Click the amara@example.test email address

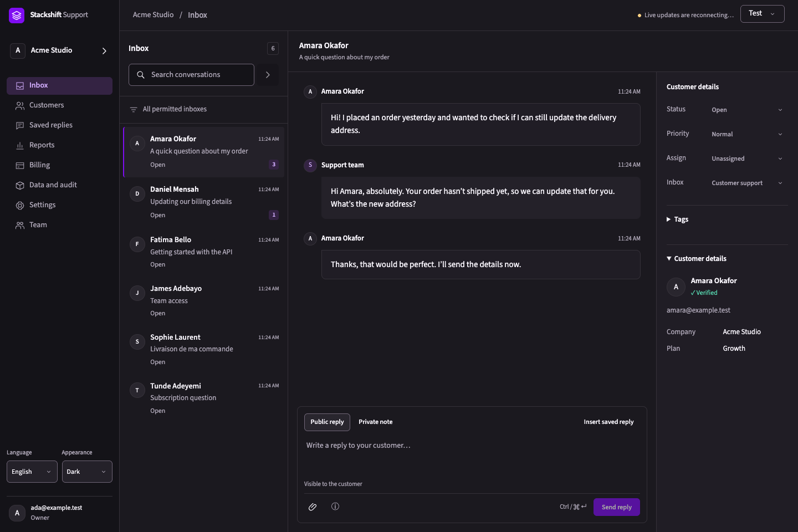click(x=698, y=310)
